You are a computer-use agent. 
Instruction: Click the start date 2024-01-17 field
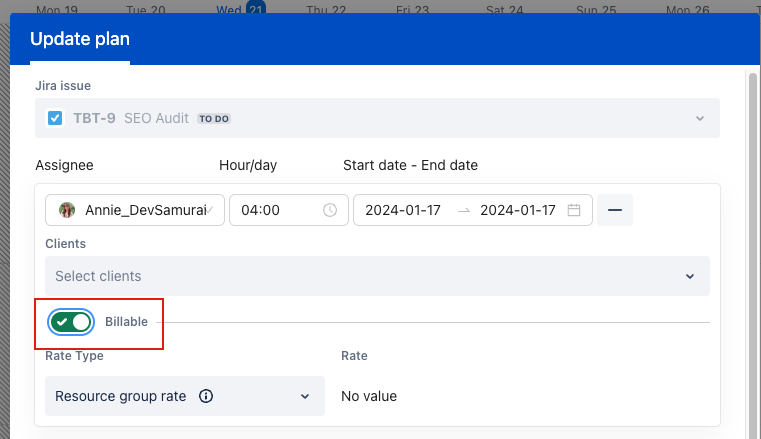(x=403, y=210)
